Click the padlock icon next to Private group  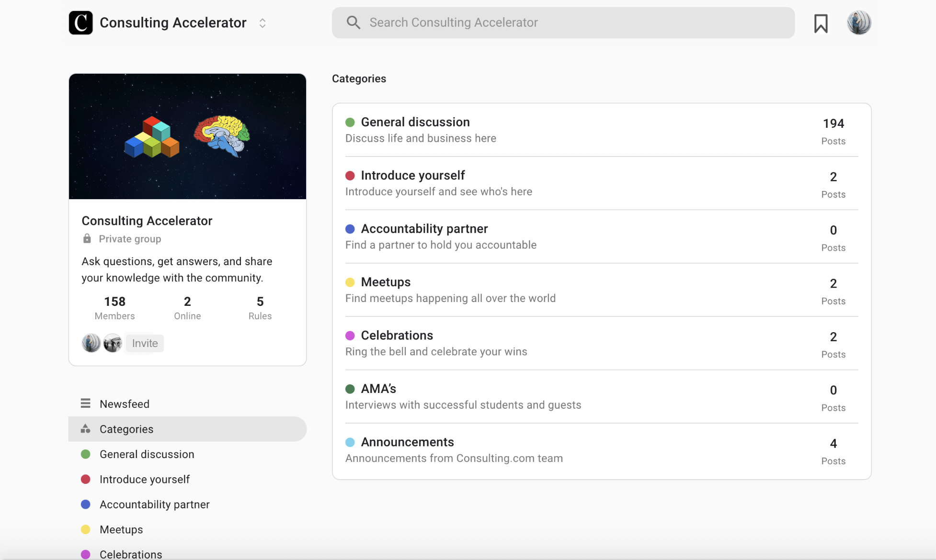coord(87,238)
